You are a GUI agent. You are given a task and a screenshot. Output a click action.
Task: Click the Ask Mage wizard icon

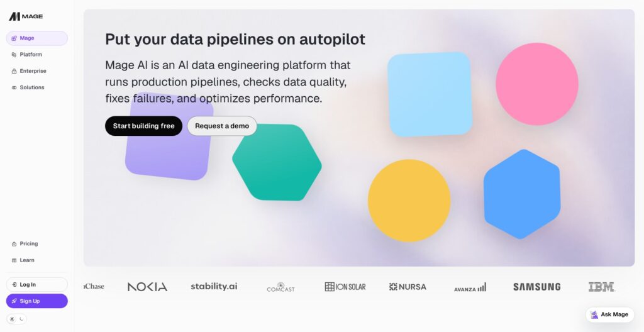pos(594,315)
